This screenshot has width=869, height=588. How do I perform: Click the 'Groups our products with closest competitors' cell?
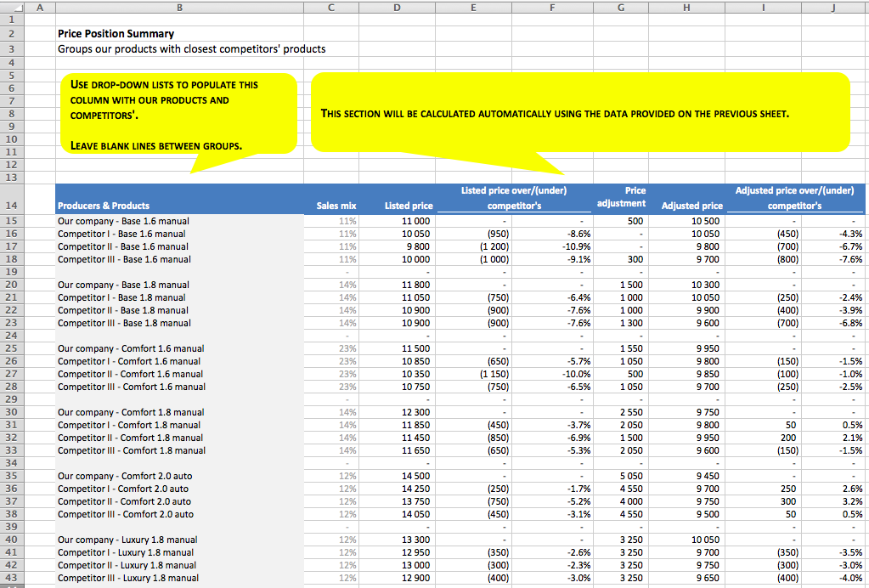[192, 48]
